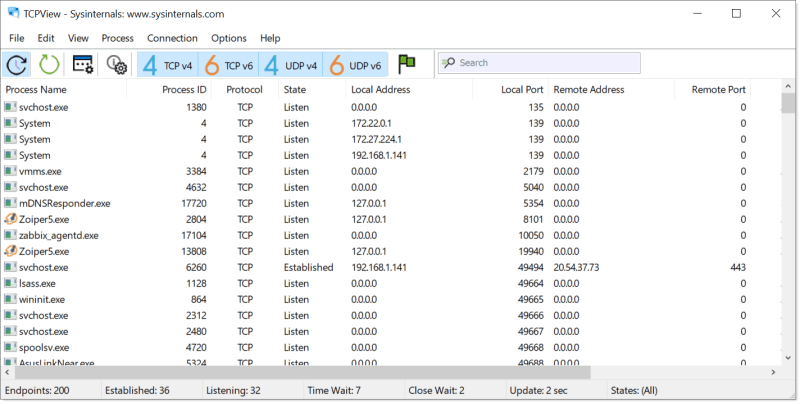Click States: (All) in status bar
800x404 pixels.
point(634,391)
